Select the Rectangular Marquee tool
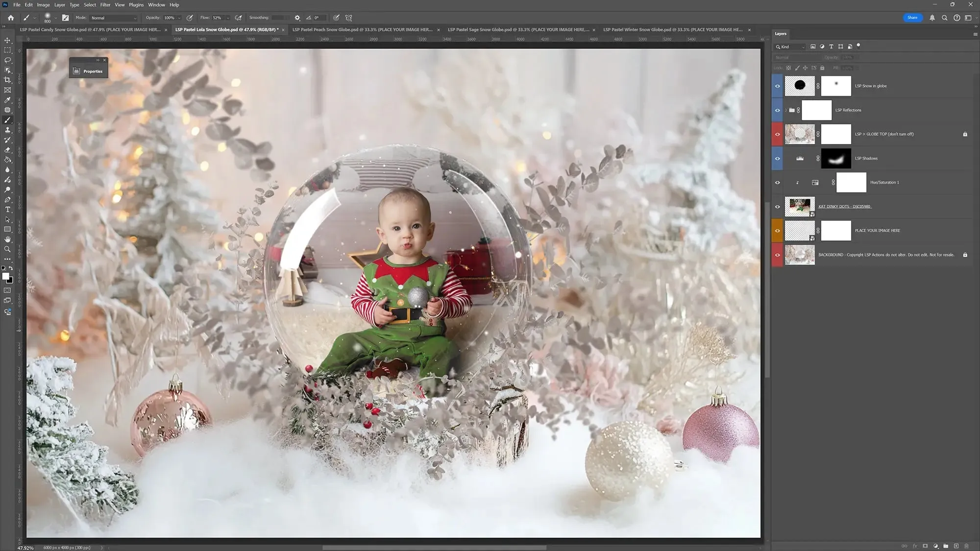 pos(7,50)
